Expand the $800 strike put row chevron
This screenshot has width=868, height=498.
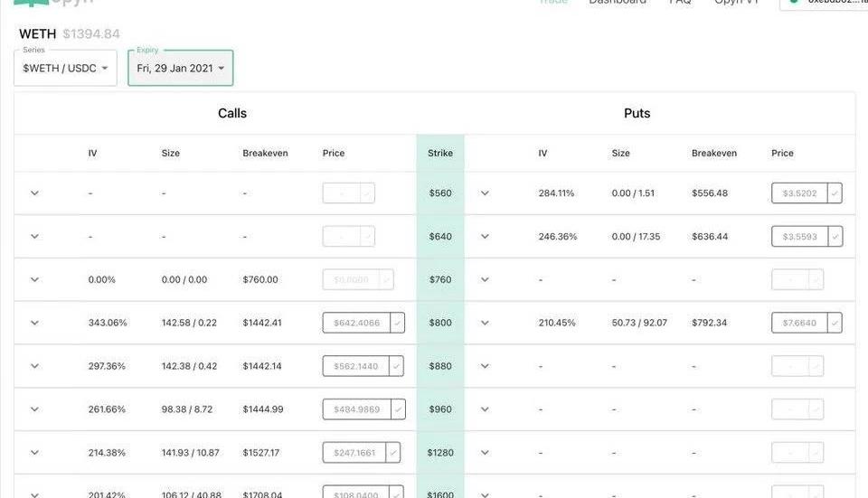point(485,323)
